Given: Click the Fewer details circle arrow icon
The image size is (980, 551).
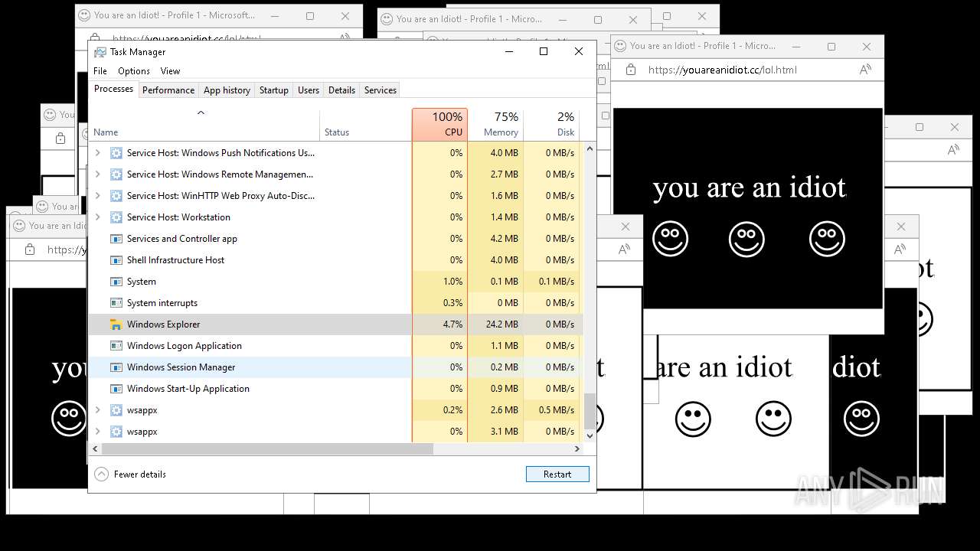Looking at the screenshot, I should [x=101, y=474].
